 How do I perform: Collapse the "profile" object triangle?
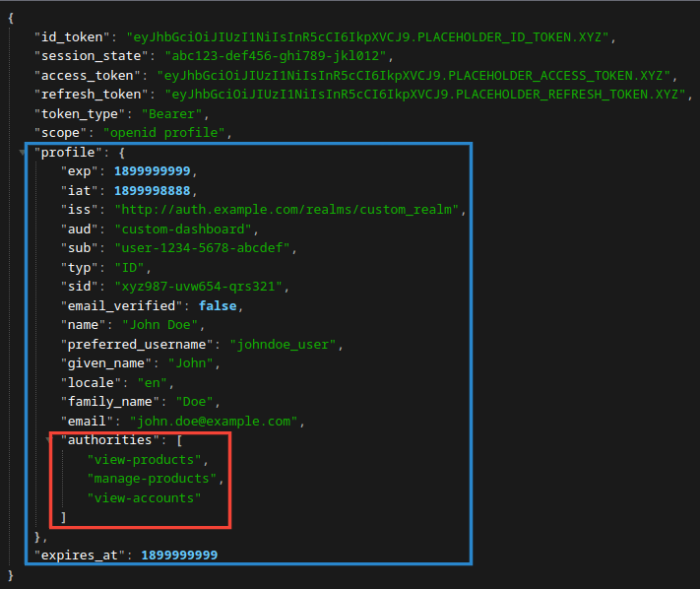pos(23,153)
